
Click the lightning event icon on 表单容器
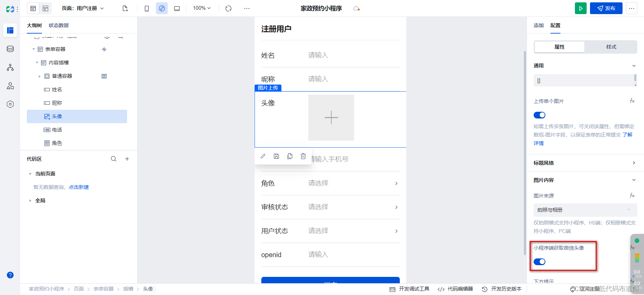tap(104, 49)
